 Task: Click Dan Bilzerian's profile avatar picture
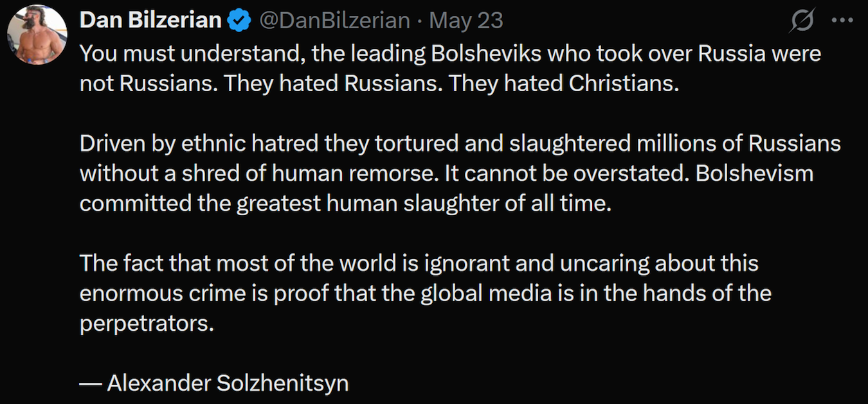click(37, 35)
